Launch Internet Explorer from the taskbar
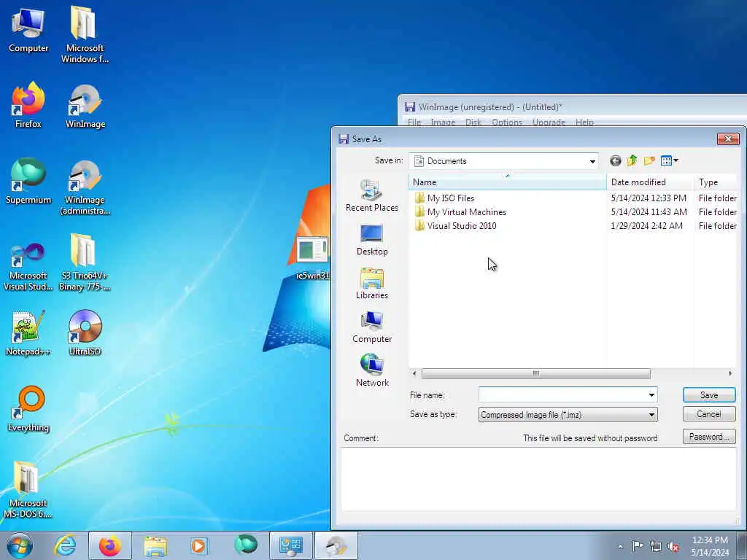 65,545
